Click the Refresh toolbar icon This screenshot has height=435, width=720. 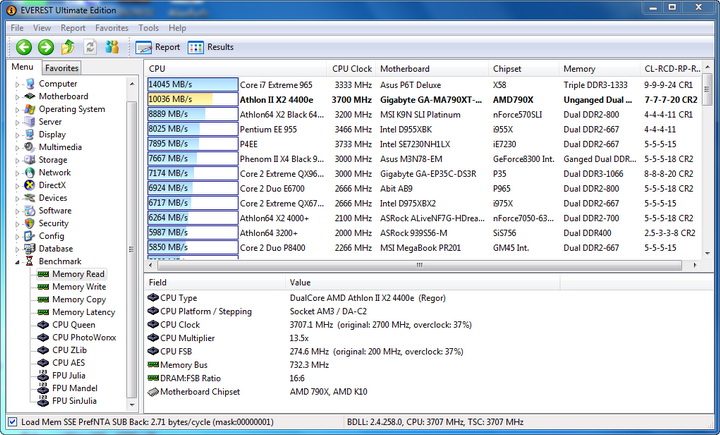click(x=90, y=47)
